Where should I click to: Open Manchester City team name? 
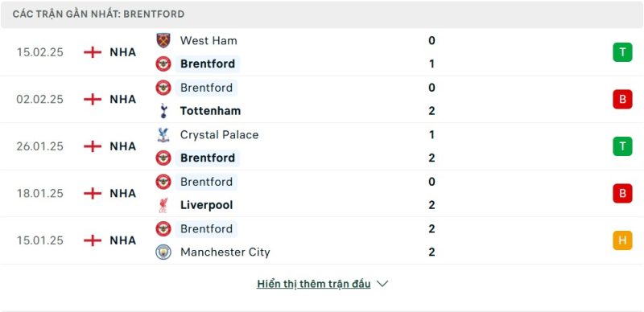click(x=225, y=252)
